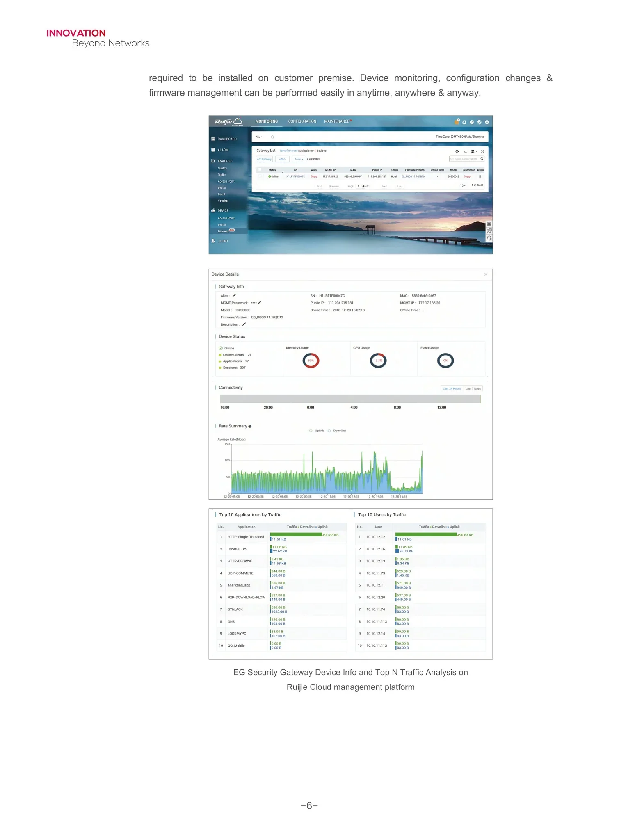Expand Gateway List to fullscreen
619x840 pixels.
coord(483,151)
